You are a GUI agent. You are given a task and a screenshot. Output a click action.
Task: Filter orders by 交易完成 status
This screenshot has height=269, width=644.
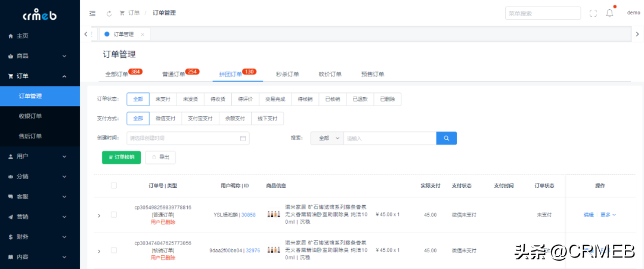(x=275, y=99)
